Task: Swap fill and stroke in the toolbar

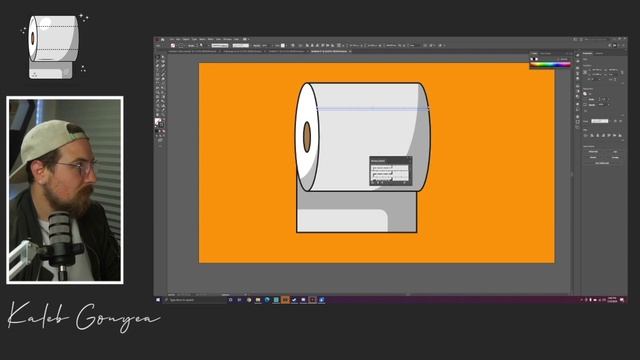Action: point(164,120)
